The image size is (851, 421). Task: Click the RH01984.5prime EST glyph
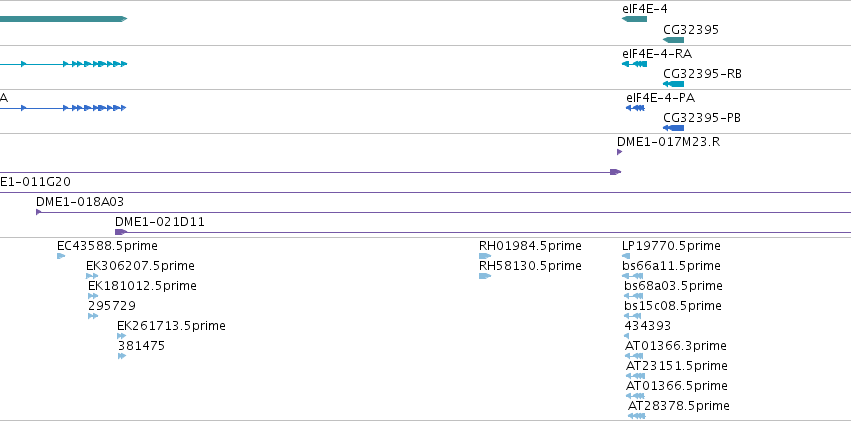coord(485,256)
